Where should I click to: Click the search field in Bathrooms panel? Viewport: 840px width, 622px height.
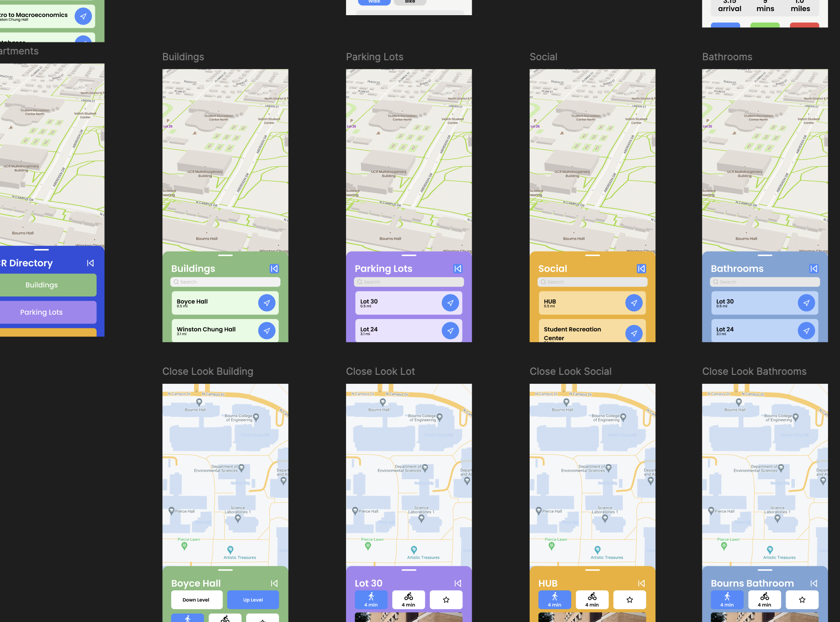(765, 282)
